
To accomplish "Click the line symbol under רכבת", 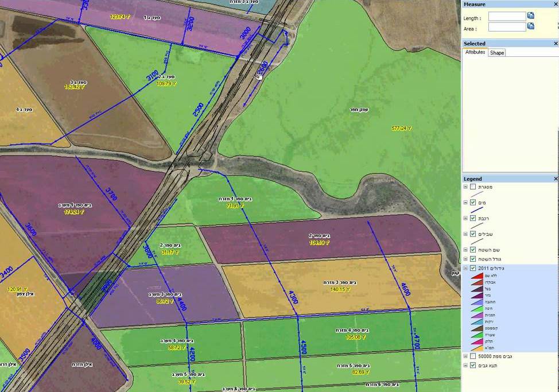I will [477, 226].
